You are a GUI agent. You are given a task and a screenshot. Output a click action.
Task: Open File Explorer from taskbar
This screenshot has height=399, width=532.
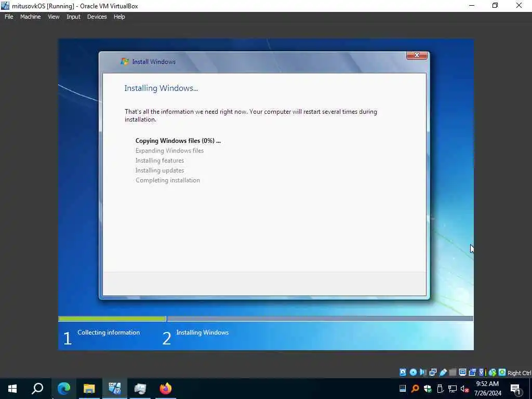89,389
